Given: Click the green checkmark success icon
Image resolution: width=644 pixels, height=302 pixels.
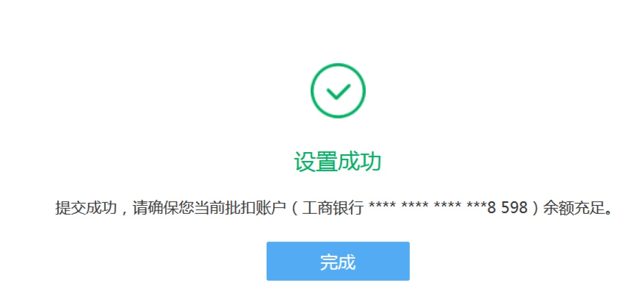Looking at the screenshot, I should pyautogui.click(x=338, y=91).
